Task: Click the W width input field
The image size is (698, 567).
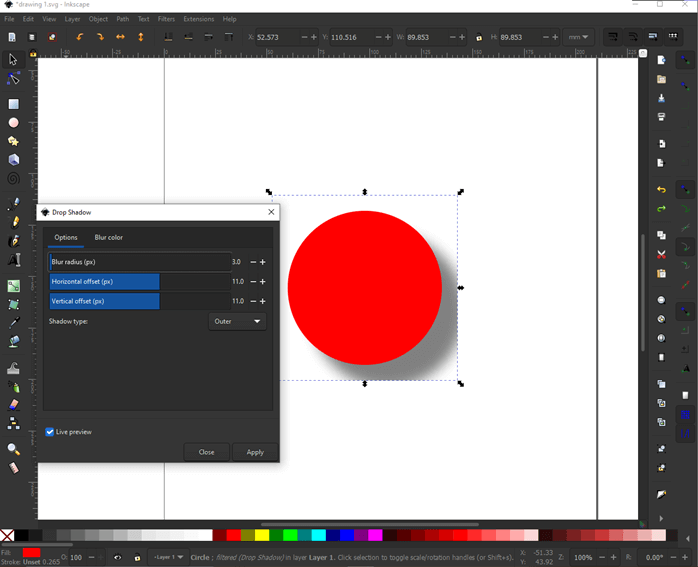Action: [x=426, y=37]
